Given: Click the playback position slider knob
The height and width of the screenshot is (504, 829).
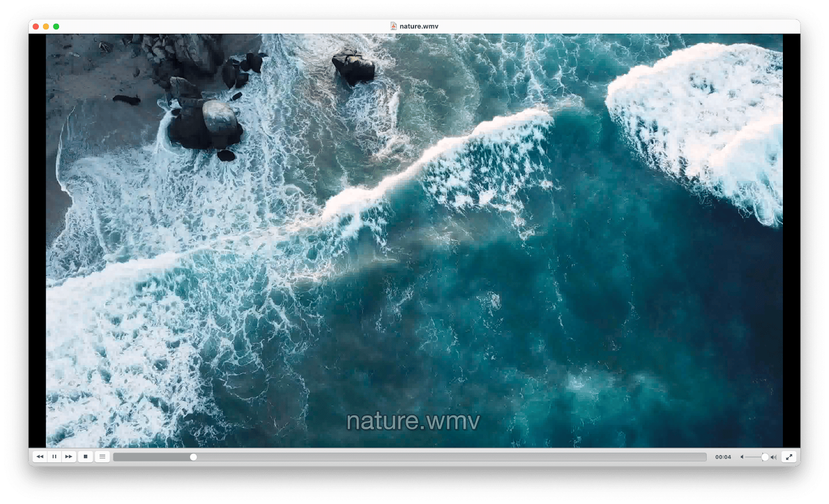Looking at the screenshot, I should pos(193,457).
